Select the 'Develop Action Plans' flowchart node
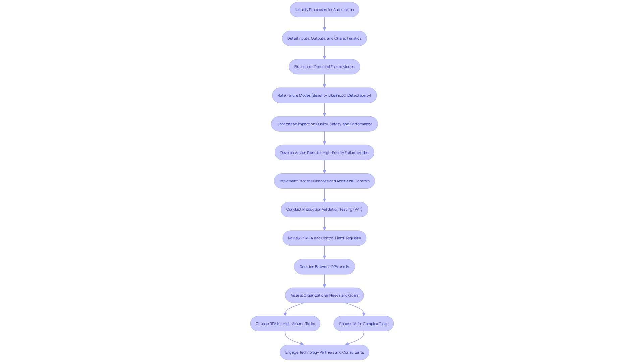644x362 pixels. coord(324,152)
